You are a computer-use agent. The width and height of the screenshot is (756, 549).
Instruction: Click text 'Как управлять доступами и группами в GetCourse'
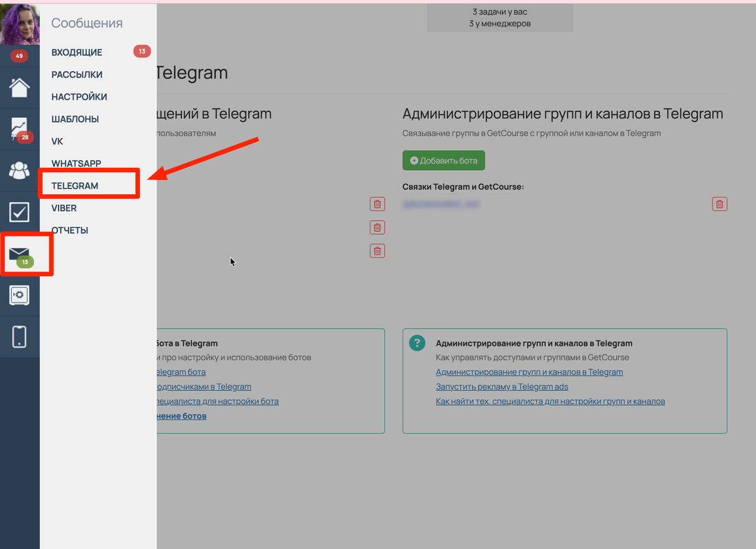(532, 357)
